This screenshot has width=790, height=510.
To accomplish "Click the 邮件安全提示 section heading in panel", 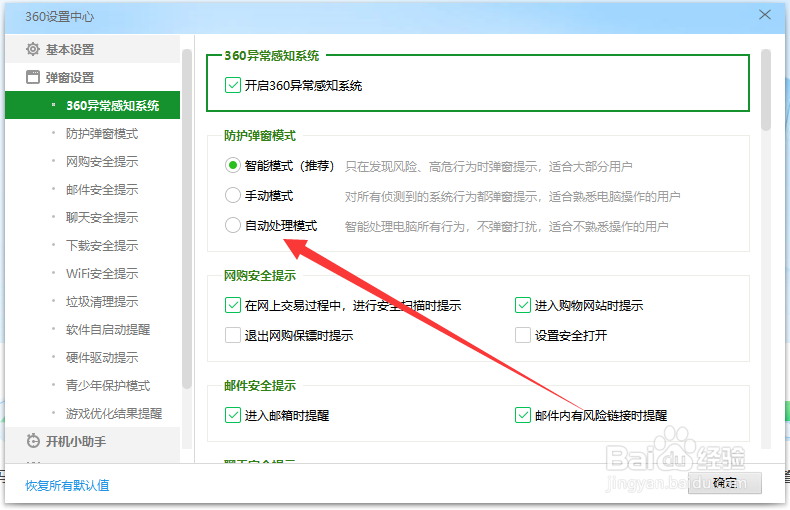I will point(259,386).
